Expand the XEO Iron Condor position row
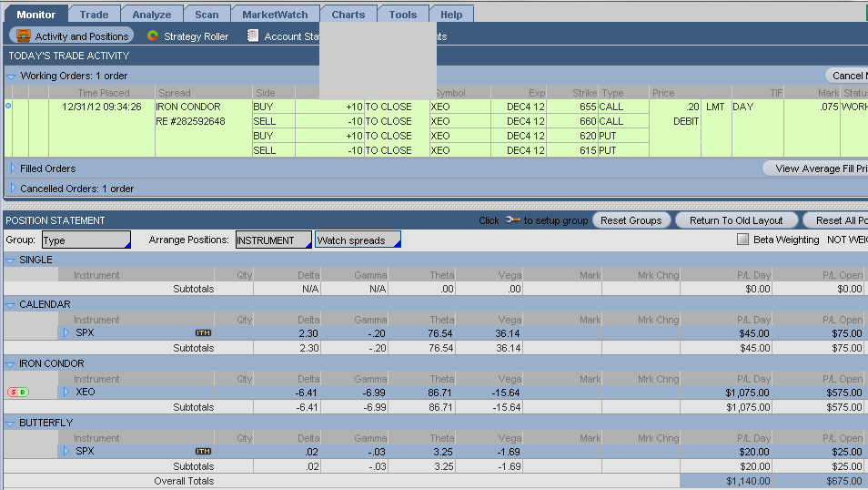 pyautogui.click(x=66, y=392)
